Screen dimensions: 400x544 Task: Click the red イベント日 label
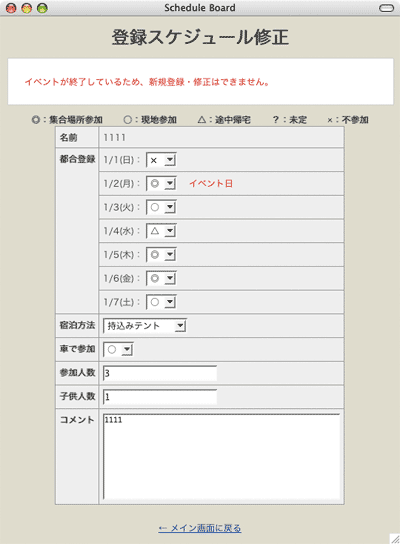tap(211, 184)
